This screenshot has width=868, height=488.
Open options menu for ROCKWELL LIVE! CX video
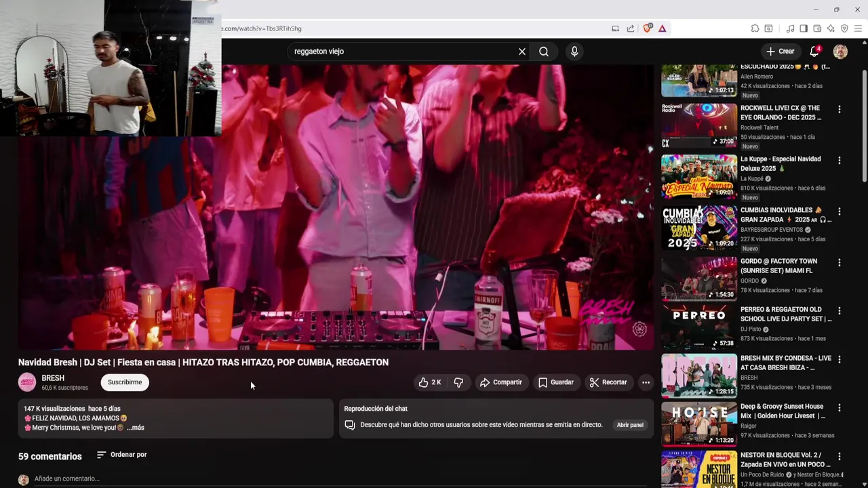pyautogui.click(x=840, y=110)
